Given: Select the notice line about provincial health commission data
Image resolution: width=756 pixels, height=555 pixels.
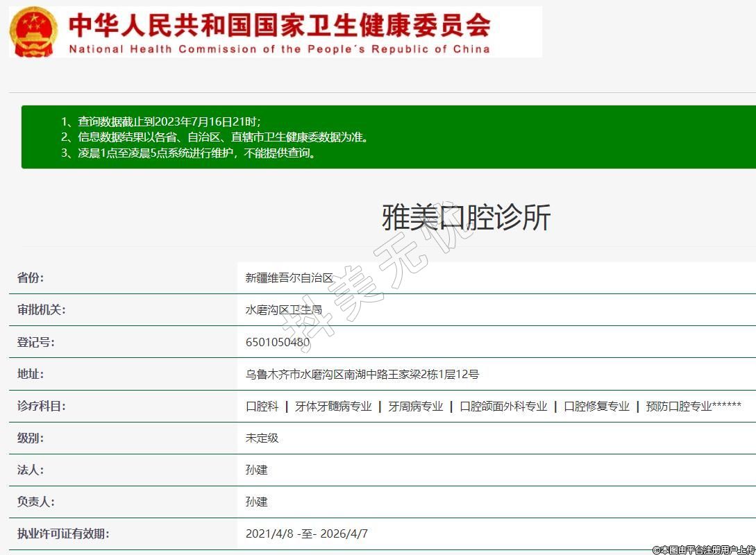Looking at the screenshot, I should click(x=214, y=137).
